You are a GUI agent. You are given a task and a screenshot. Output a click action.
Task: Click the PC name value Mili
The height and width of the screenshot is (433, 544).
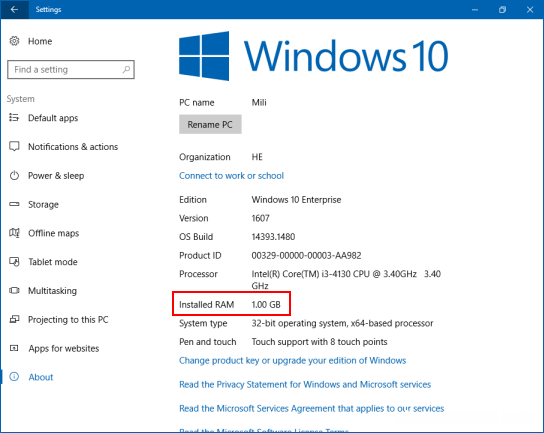(259, 102)
